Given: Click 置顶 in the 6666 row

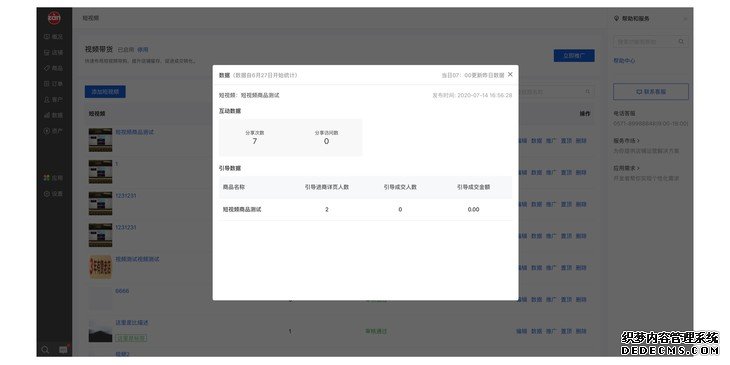Looking at the screenshot, I should pos(566,299).
